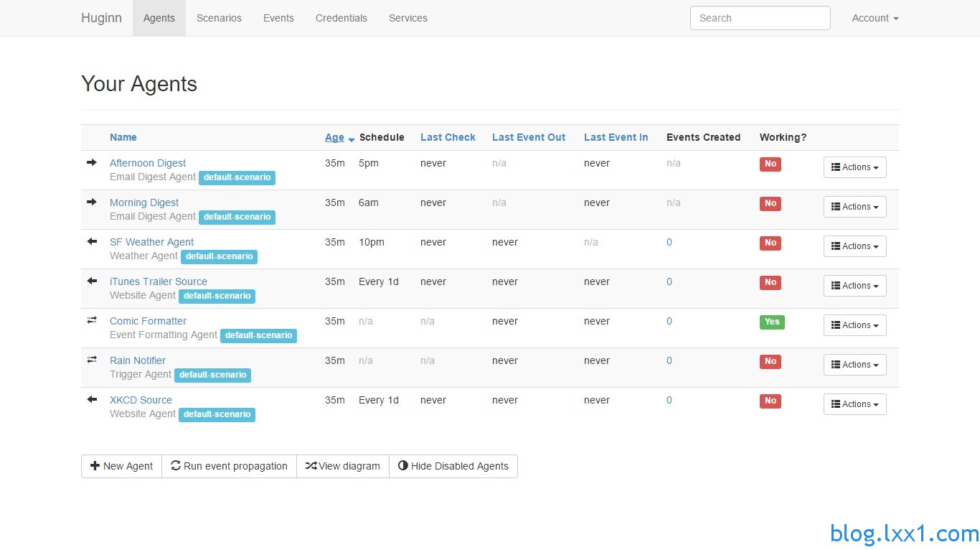The width and height of the screenshot is (980, 550).
Task: Click the bidirectional arrows icon beside Comic Formatter
Action: [x=92, y=320]
